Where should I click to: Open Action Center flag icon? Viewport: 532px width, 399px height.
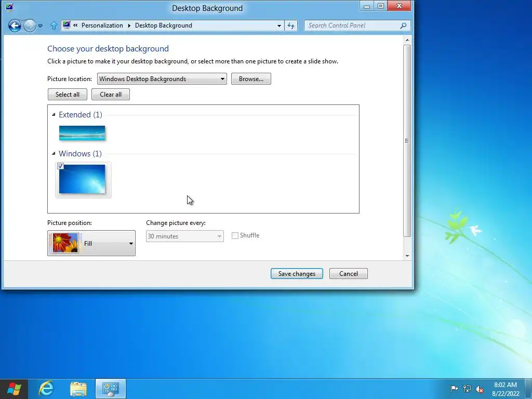454,389
